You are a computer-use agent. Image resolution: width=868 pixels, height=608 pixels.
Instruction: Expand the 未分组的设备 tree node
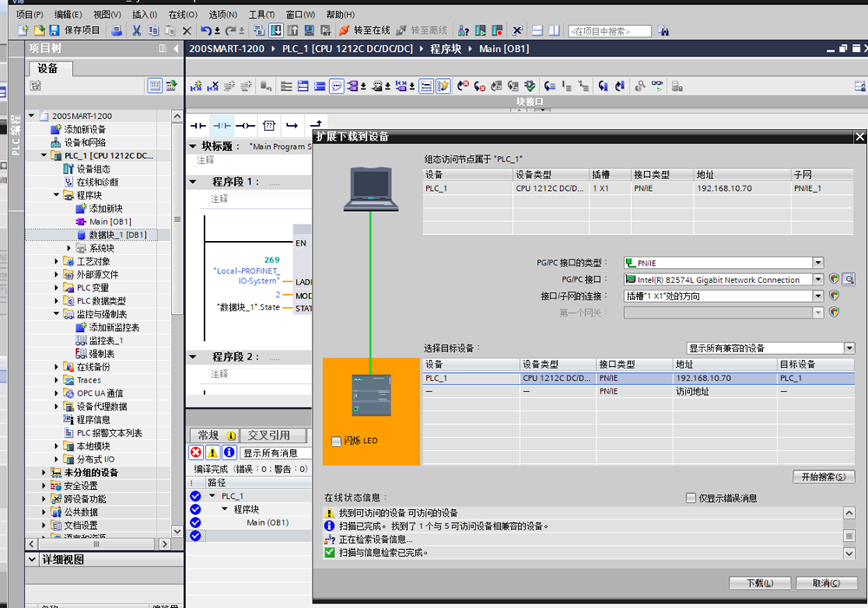[x=43, y=473]
